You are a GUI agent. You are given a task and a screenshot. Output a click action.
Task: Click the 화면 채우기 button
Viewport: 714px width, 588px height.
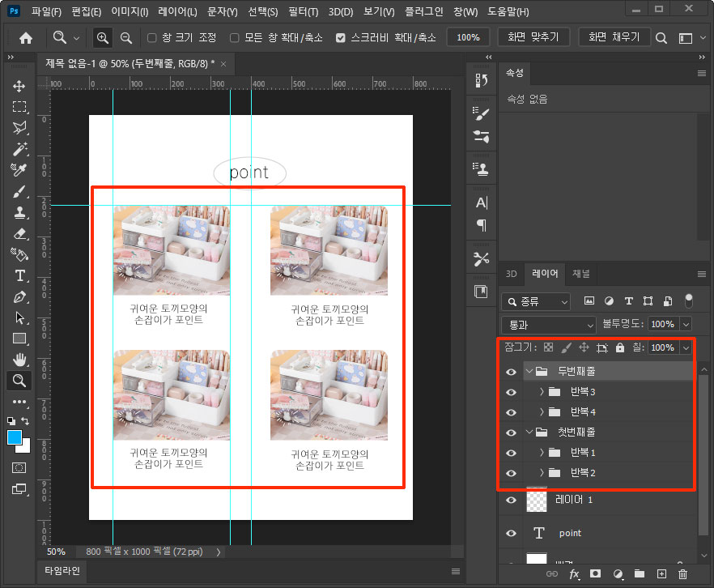click(614, 37)
